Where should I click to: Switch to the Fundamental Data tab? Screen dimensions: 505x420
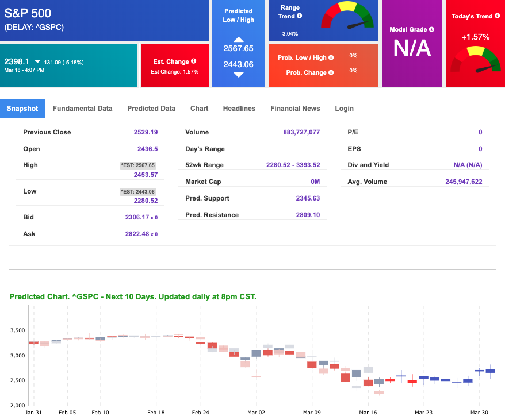click(x=82, y=109)
